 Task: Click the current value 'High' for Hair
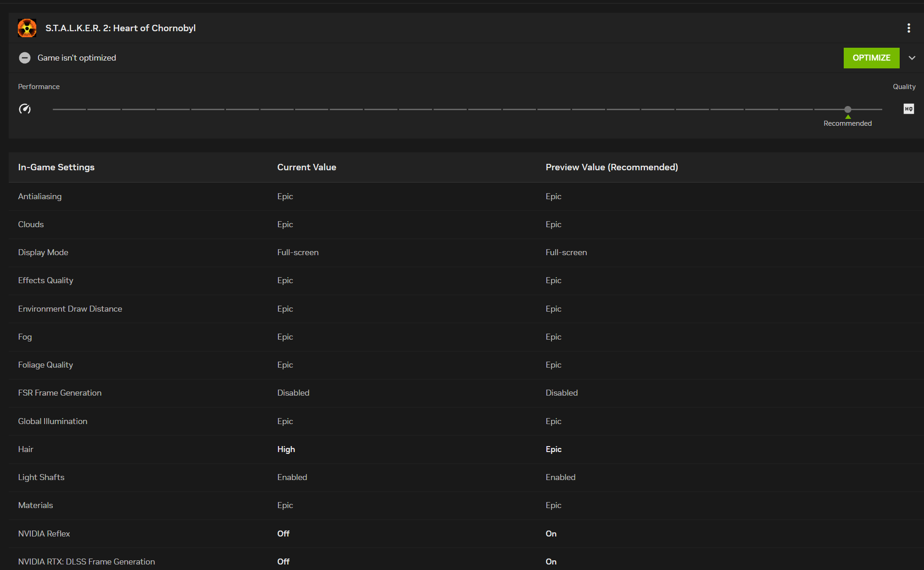point(286,449)
